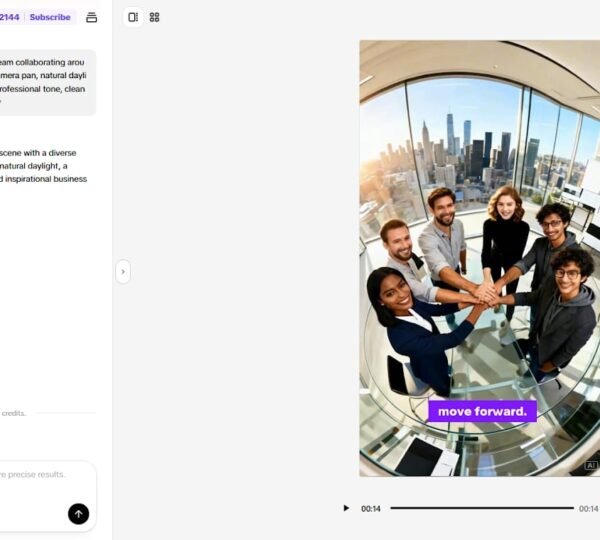The height and width of the screenshot is (540, 600).
Task: Click the current time 00:14 label
Action: 371,509
